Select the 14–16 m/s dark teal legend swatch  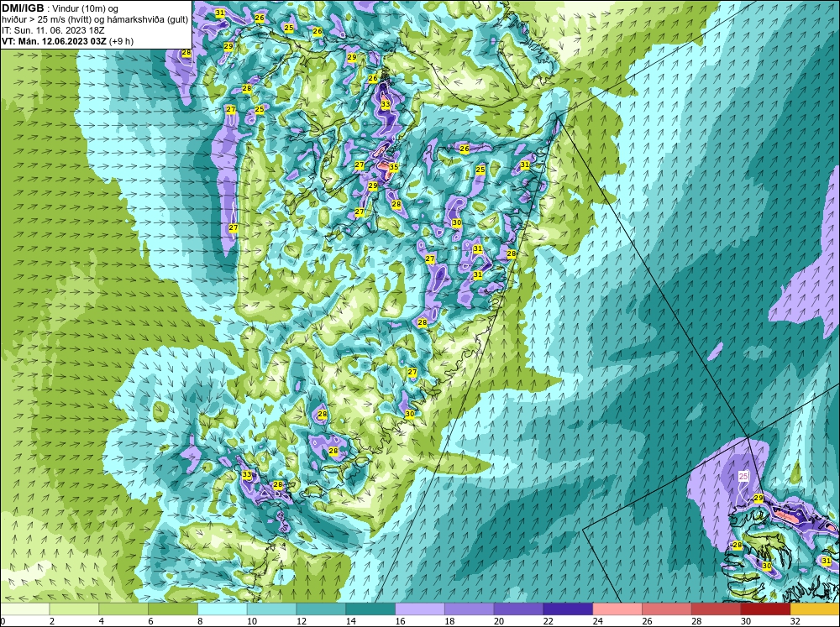[370, 609]
